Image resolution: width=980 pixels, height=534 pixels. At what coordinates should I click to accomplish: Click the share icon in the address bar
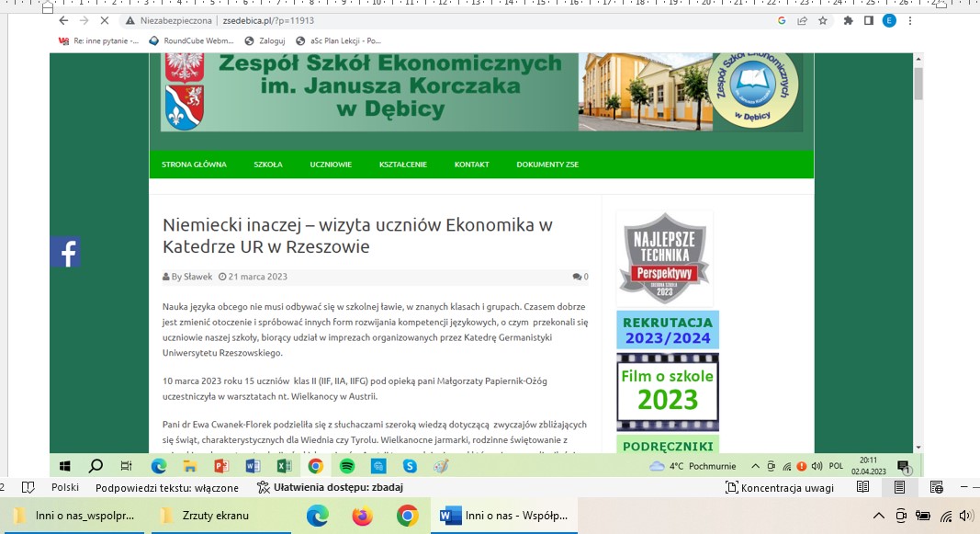point(802,20)
